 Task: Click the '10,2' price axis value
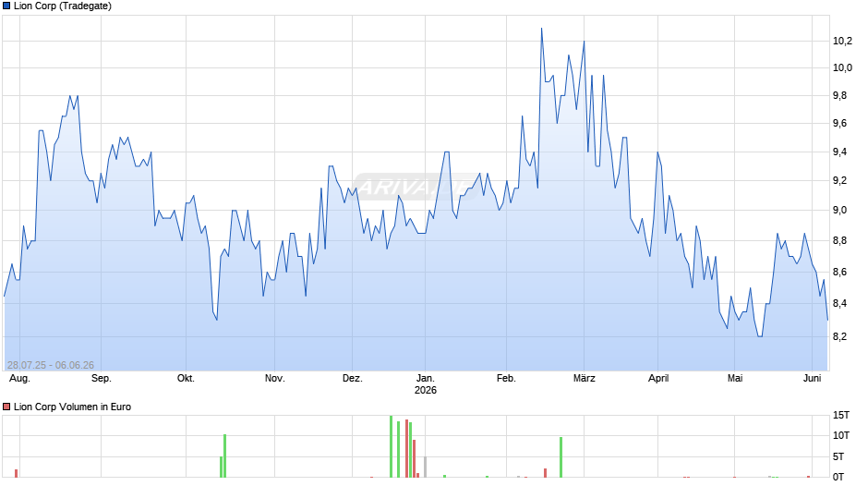click(x=842, y=41)
